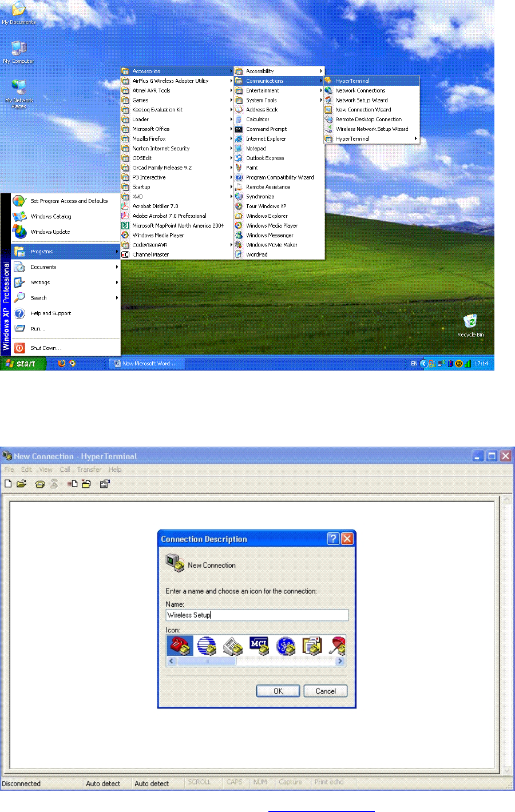Screen dimensions: 515x812
Task: Expand the Entertainment folder submenu
Action: (x=279, y=90)
